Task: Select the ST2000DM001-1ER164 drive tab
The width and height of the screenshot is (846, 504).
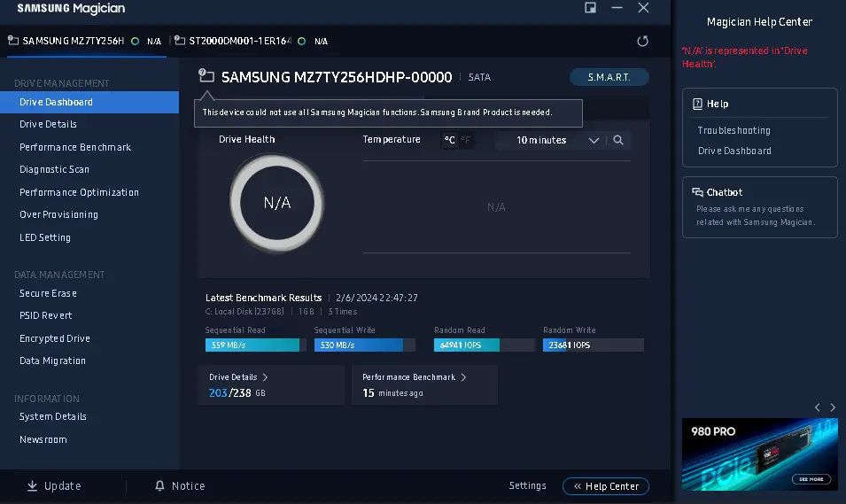Action: [x=252, y=41]
